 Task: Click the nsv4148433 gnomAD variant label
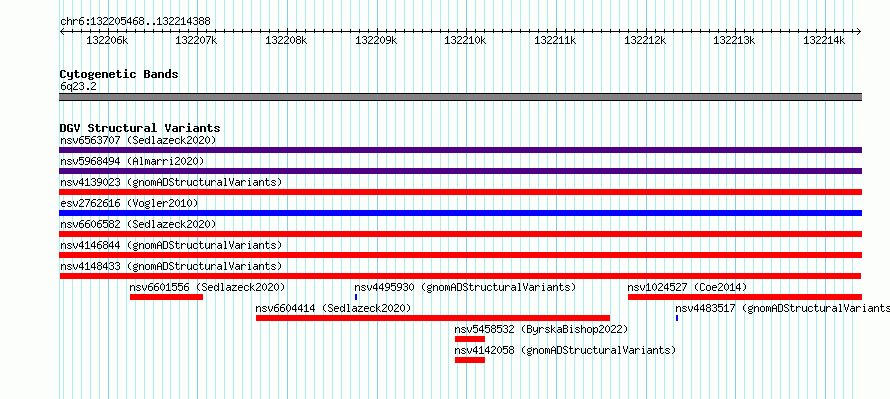point(171,266)
